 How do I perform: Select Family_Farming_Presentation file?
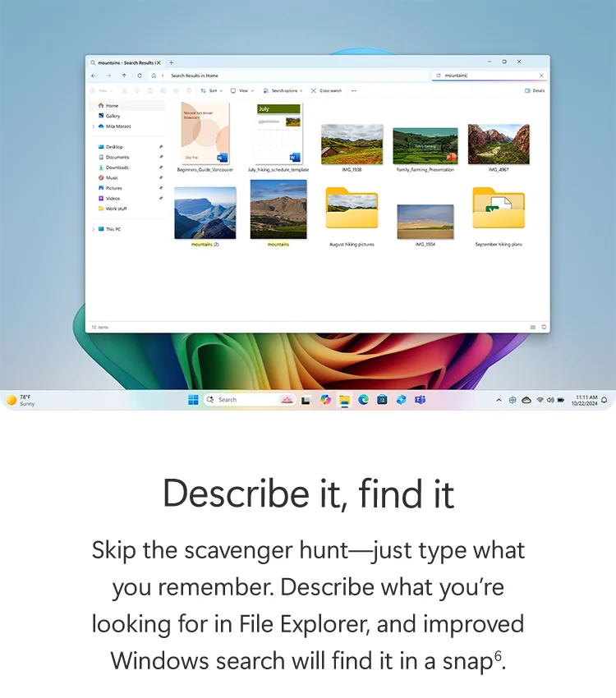425,149
